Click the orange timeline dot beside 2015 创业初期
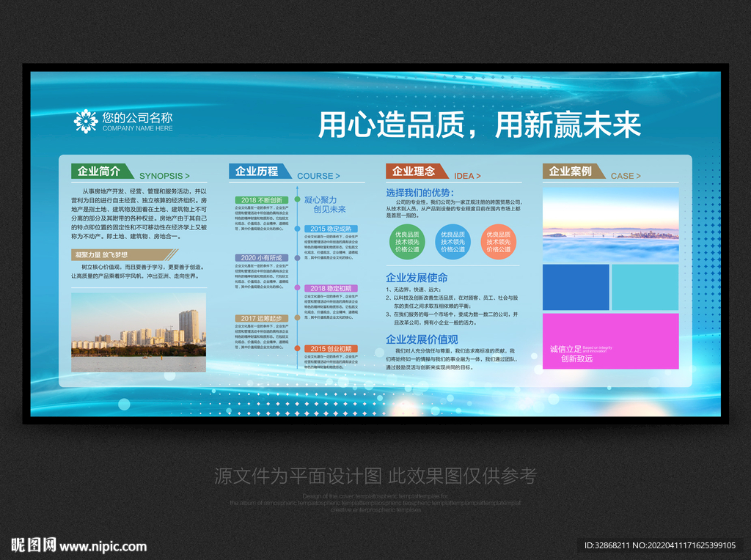Image resolution: width=751 pixels, height=560 pixels. click(x=297, y=348)
